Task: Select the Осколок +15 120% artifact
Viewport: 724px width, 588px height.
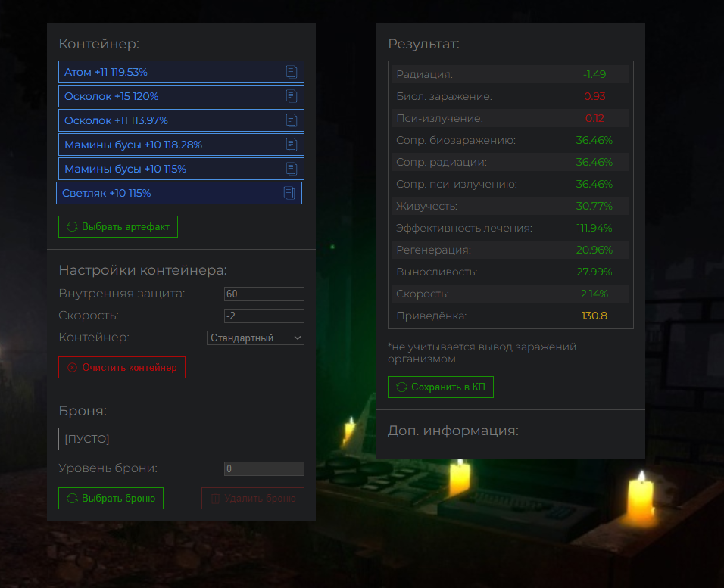Action: [181, 96]
